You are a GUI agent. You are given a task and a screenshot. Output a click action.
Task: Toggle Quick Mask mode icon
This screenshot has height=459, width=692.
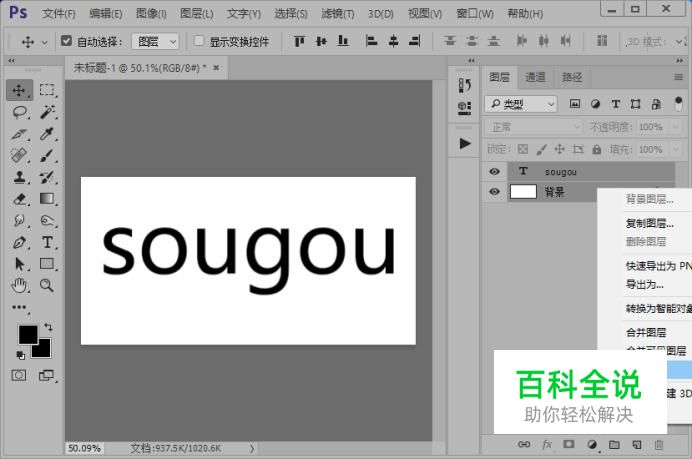19,376
